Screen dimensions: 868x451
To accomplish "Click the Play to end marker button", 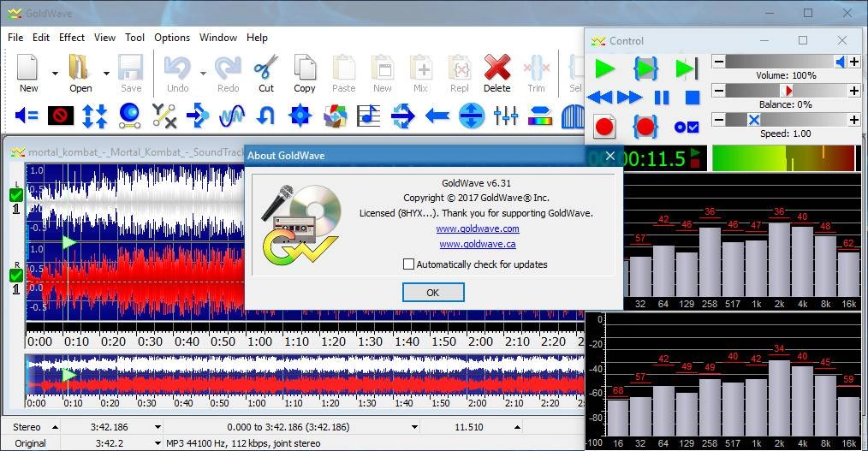I will (687, 68).
